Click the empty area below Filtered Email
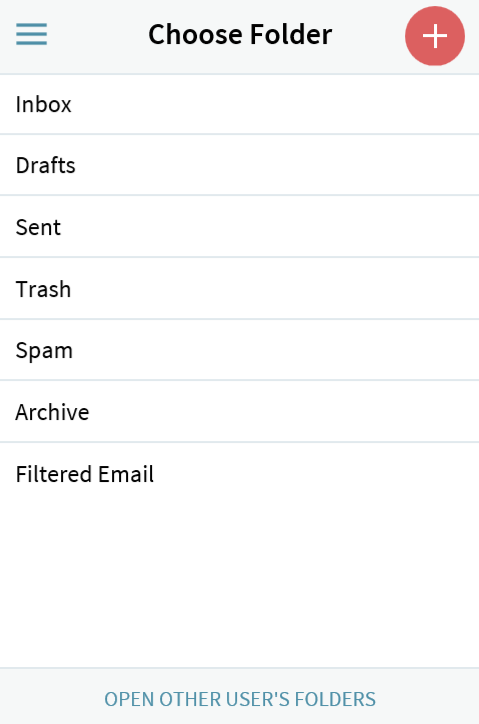Image resolution: width=479 pixels, height=724 pixels. [239, 585]
